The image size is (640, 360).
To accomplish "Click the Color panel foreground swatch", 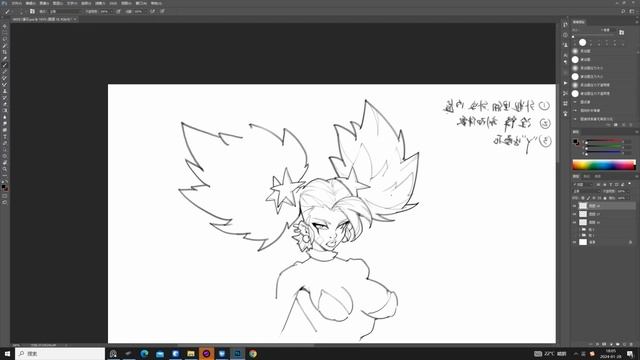I will (x=575, y=141).
